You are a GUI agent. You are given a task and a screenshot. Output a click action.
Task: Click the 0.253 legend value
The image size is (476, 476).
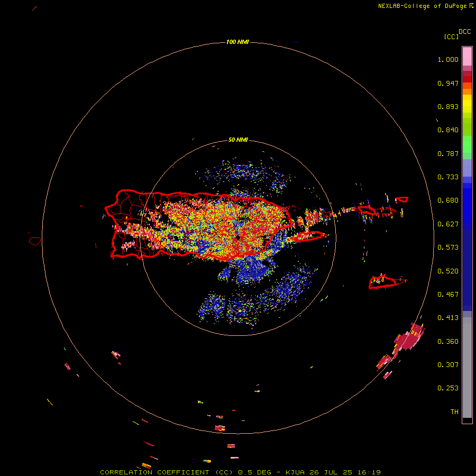tap(448, 388)
